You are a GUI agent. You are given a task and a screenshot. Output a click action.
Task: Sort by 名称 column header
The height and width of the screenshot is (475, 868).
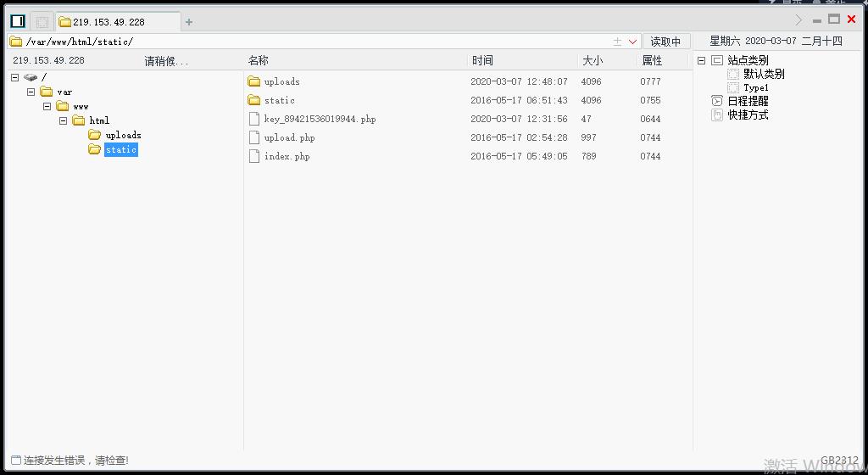tap(258, 60)
